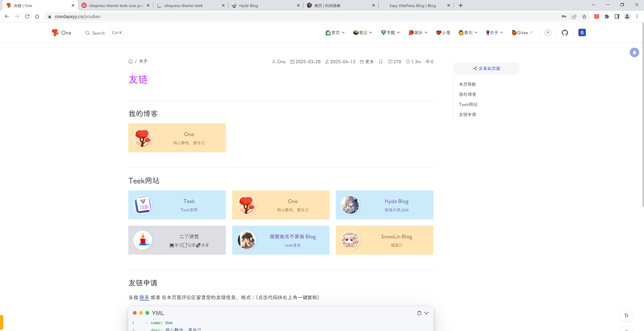The width and height of the screenshot is (644, 331).
Task: Open the Gitee external link
Action: coord(522,33)
